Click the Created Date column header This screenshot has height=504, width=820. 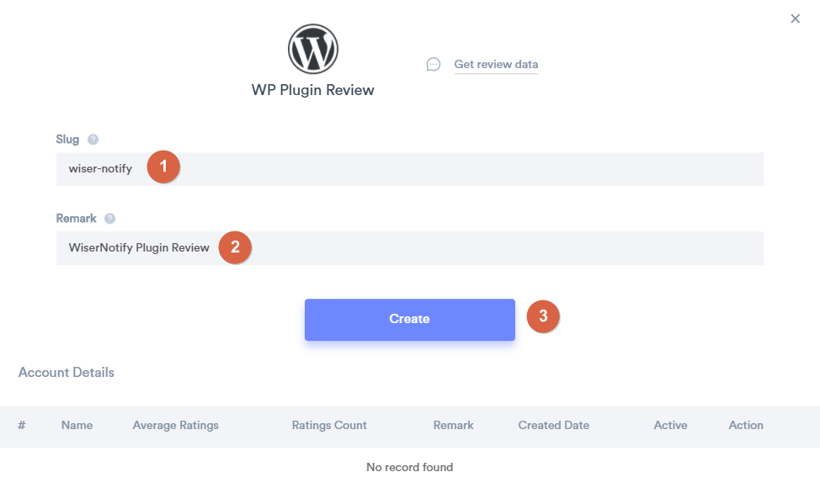point(554,425)
